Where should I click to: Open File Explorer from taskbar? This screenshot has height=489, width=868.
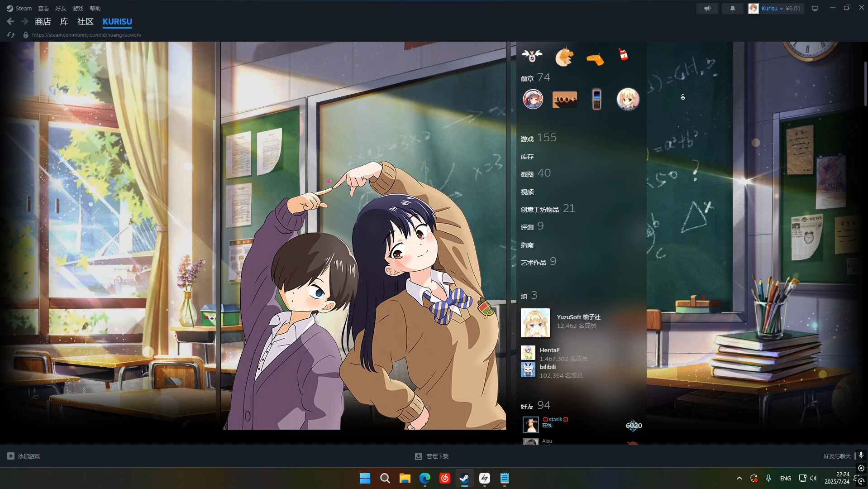click(405, 478)
